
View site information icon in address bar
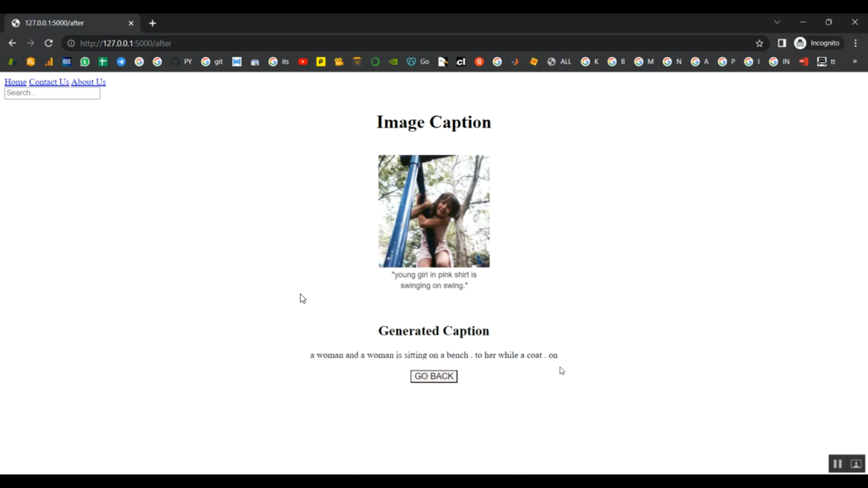[71, 43]
